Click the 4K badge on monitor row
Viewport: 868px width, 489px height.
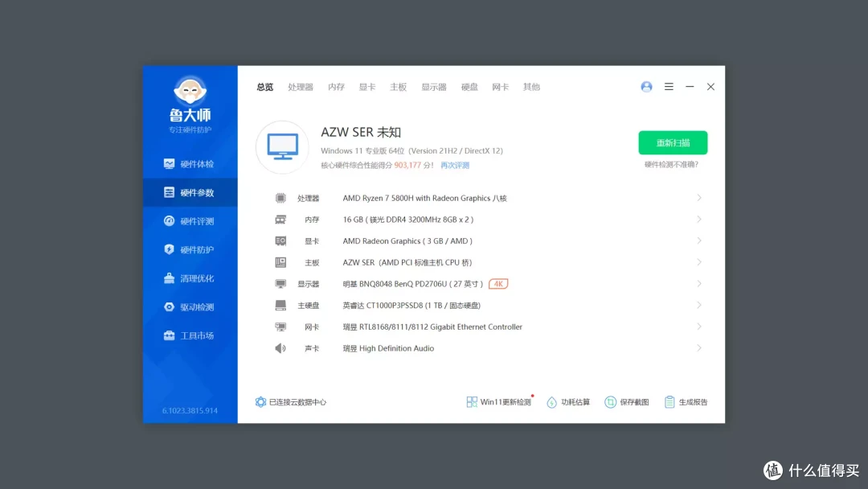point(498,284)
